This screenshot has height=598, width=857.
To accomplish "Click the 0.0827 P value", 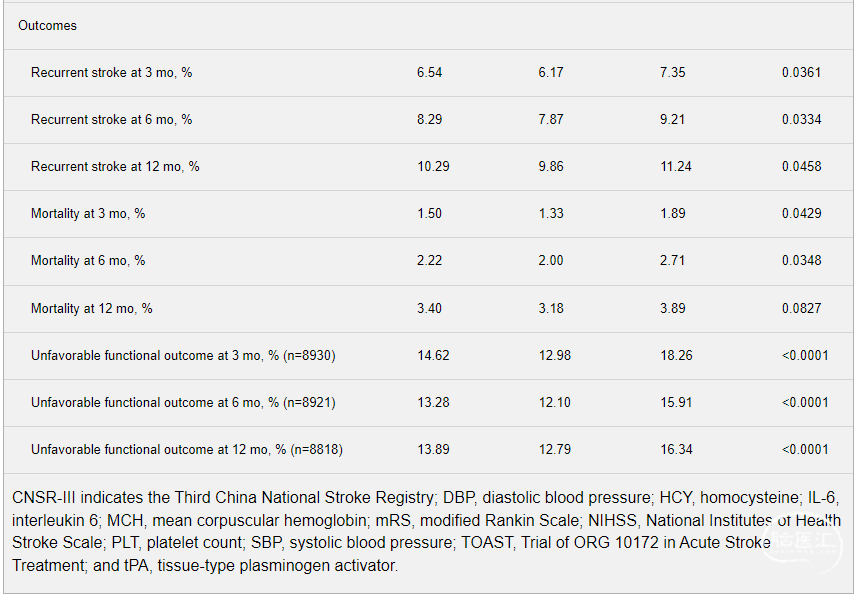I will 801,309.
